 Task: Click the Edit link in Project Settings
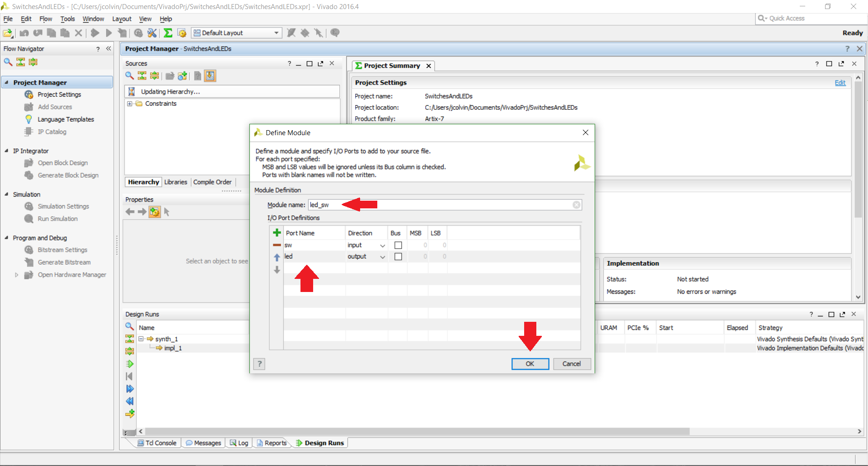(840, 83)
